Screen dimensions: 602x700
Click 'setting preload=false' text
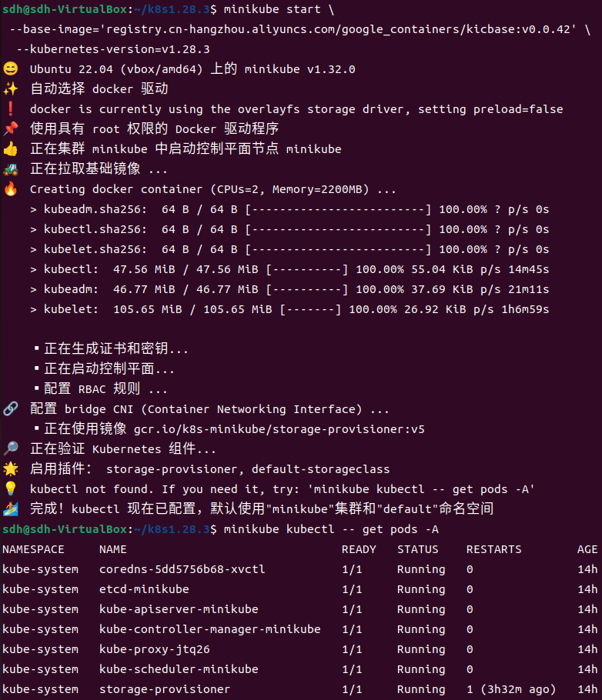pyautogui.click(x=490, y=109)
